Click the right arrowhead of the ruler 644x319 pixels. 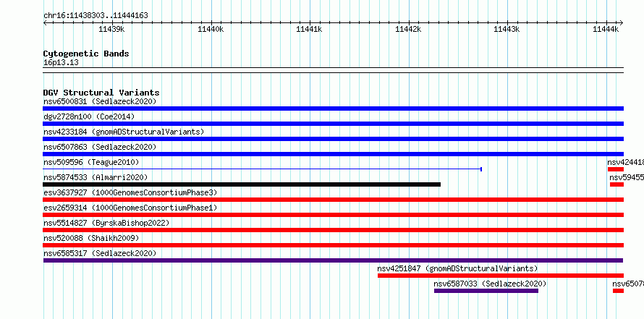tap(622, 22)
